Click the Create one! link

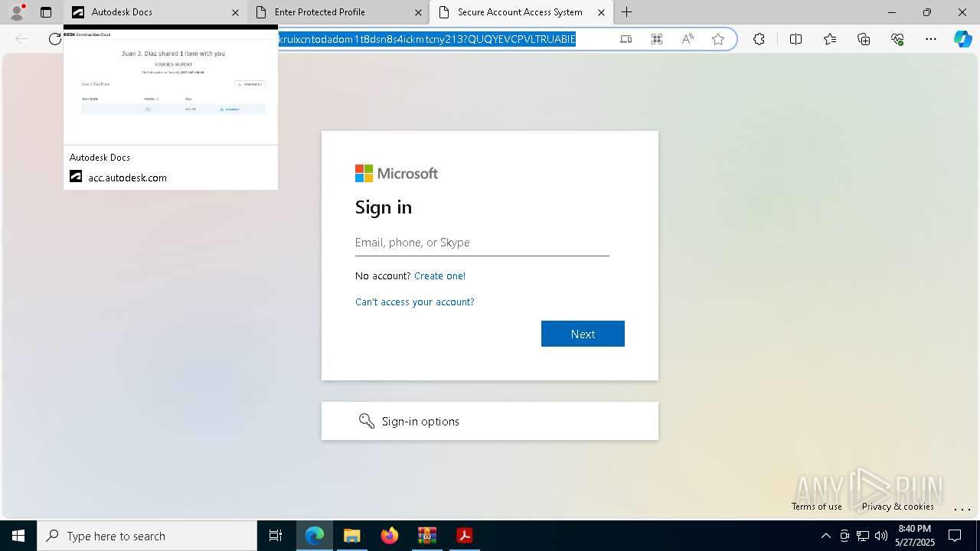[x=439, y=275]
